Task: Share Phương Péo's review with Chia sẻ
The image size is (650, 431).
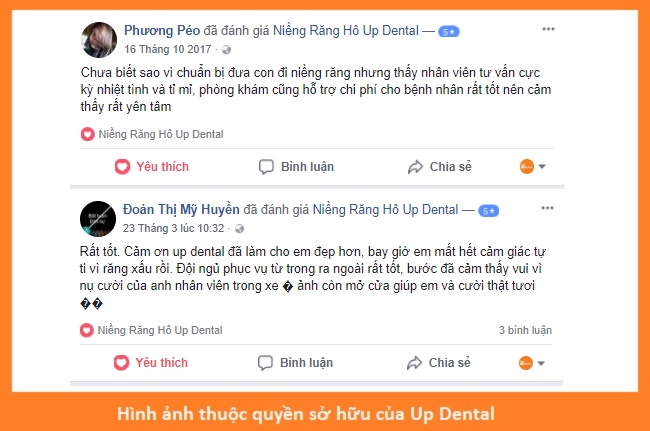Action: pyautogui.click(x=439, y=167)
